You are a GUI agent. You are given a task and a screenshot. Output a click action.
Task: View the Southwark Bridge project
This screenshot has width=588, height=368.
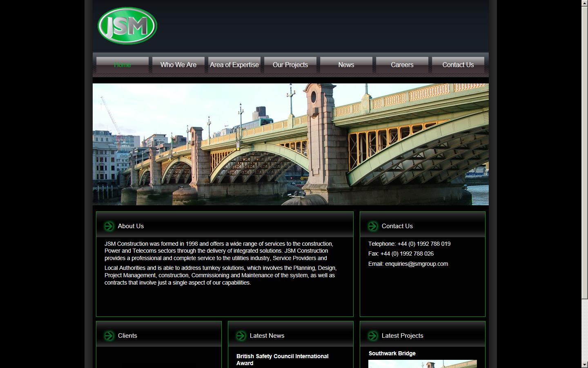click(392, 353)
